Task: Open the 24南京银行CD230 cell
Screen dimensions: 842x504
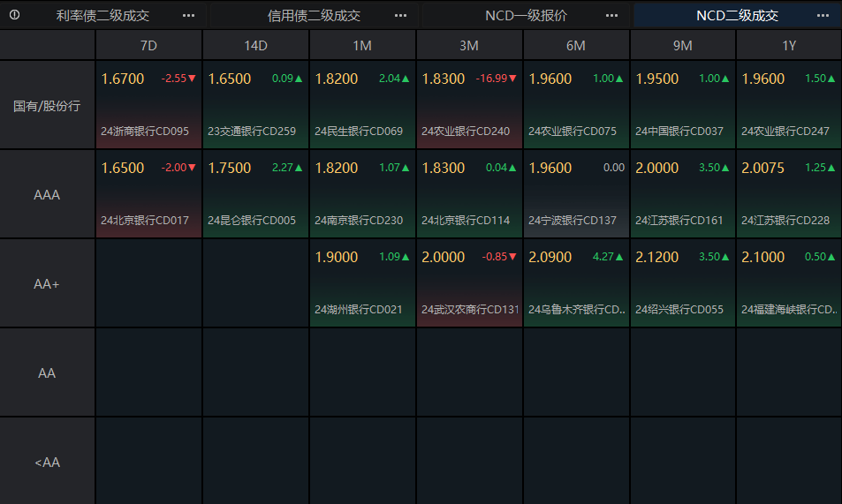Action: 362,194
